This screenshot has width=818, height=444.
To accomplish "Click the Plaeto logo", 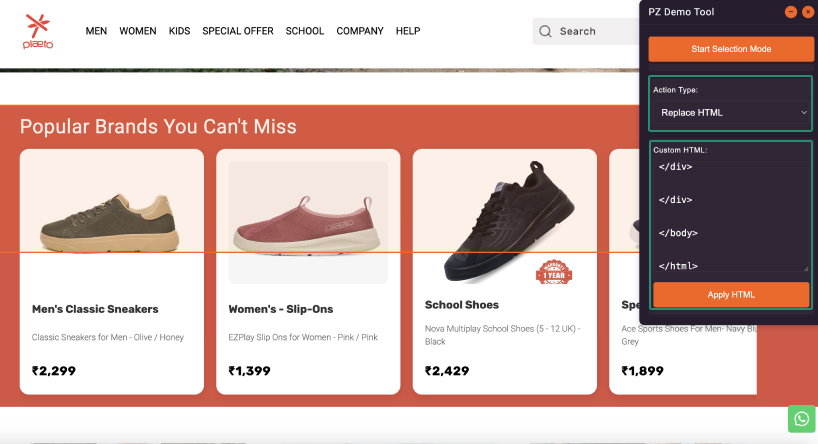I will click(x=38, y=31).
